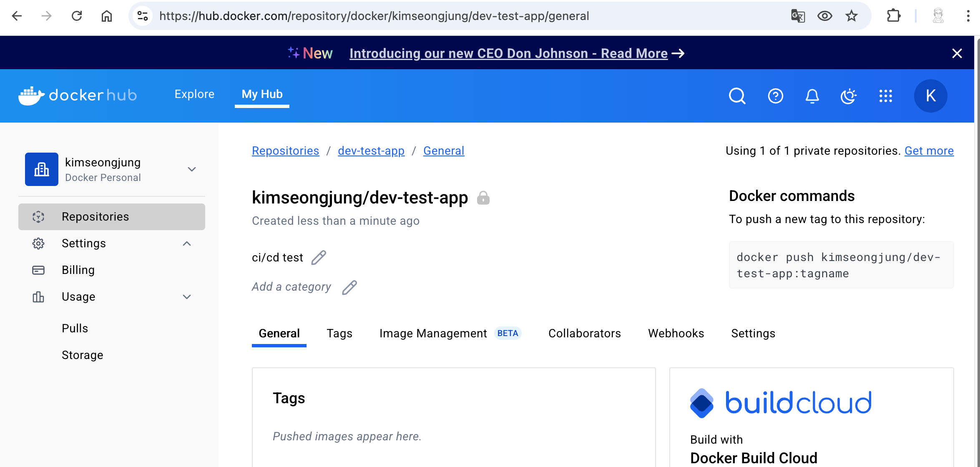
Task: Click the kimseongjung organization icon
Action: pos(42,169)
